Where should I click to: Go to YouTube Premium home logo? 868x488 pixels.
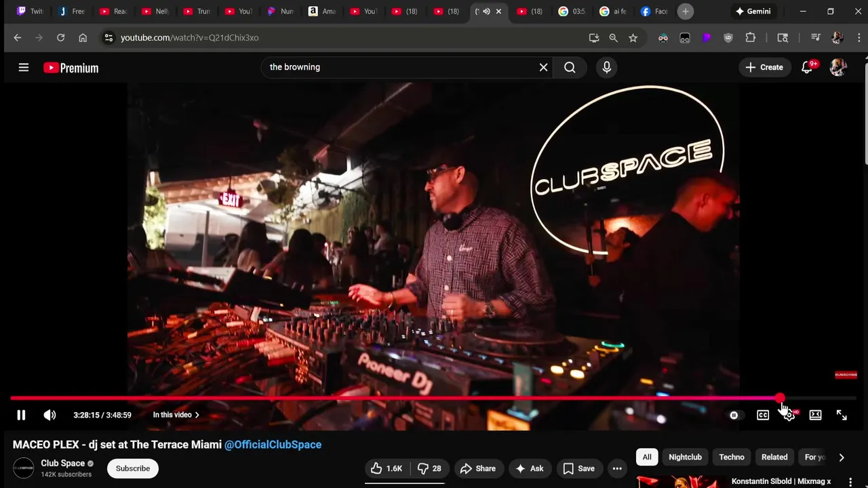click(x=71, y=68)
